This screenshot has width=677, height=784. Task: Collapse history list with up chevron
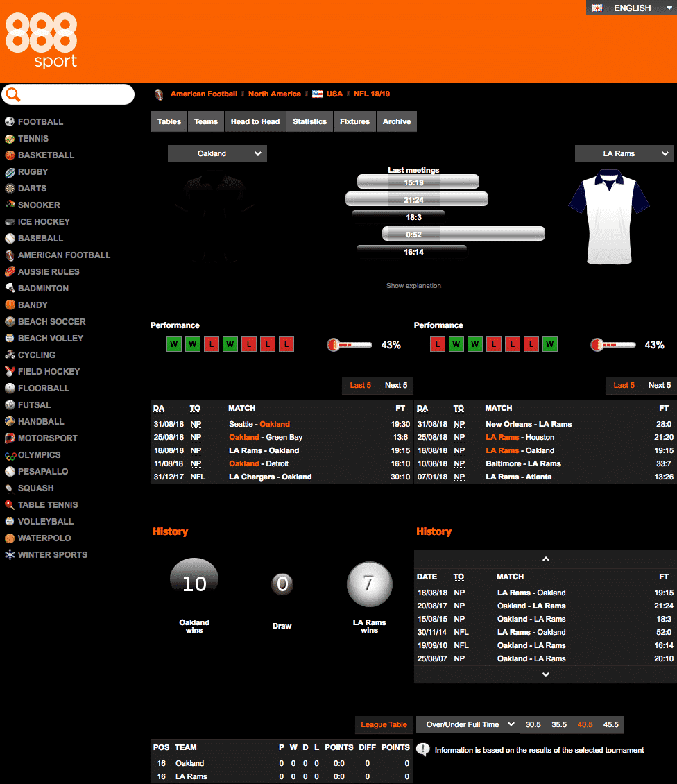[x=546, y=559]
